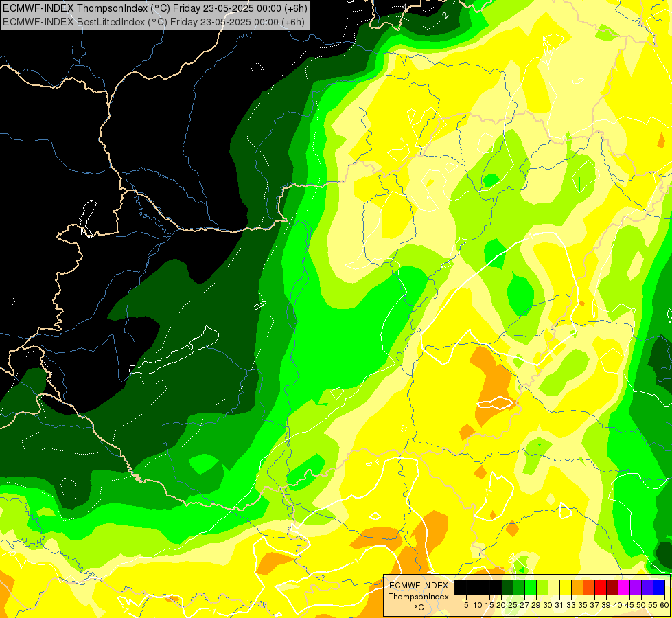Click the ECMWF-INDEX text in the legend

(419, 586)
